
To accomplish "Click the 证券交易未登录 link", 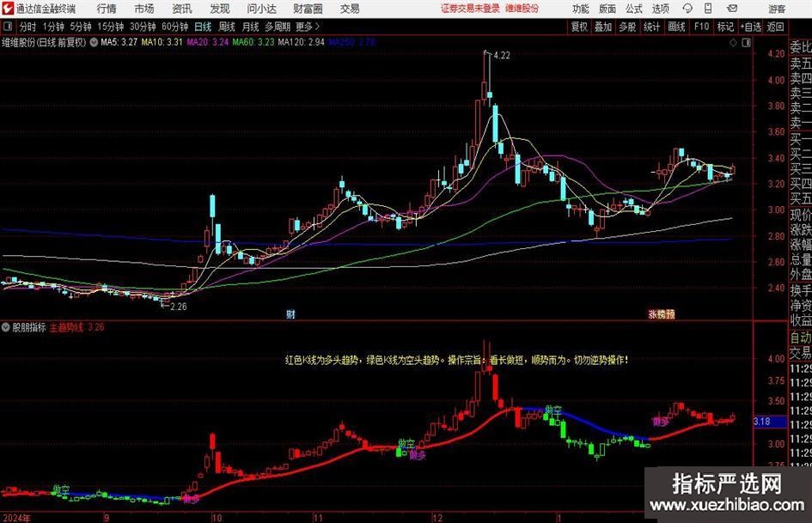I will tap(470, 9).
